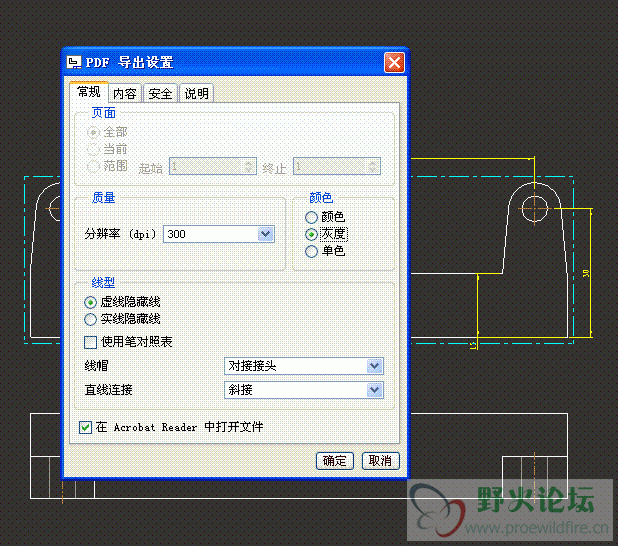
Task: Choose the 颜色 color radio button
Action: click(311, 217)
